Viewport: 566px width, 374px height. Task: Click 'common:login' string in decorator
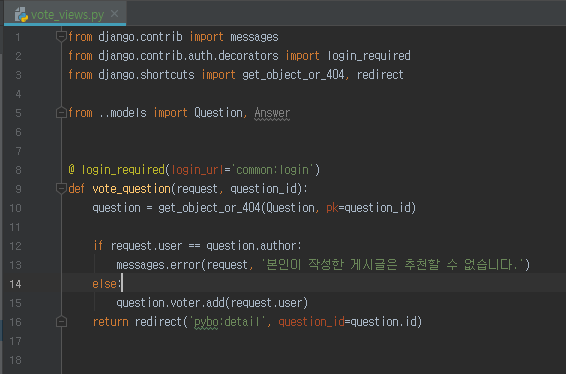click(273, 170)
